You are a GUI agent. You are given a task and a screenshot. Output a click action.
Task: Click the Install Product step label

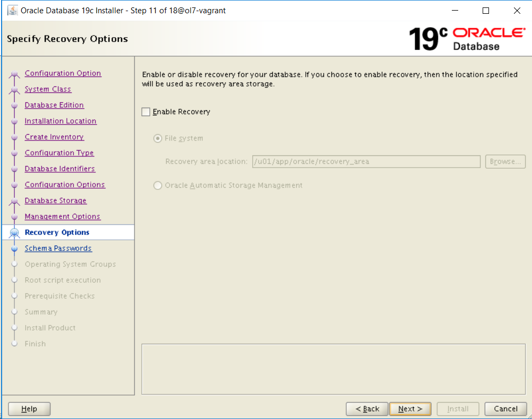pyautogui.click(x=50, y=328)
